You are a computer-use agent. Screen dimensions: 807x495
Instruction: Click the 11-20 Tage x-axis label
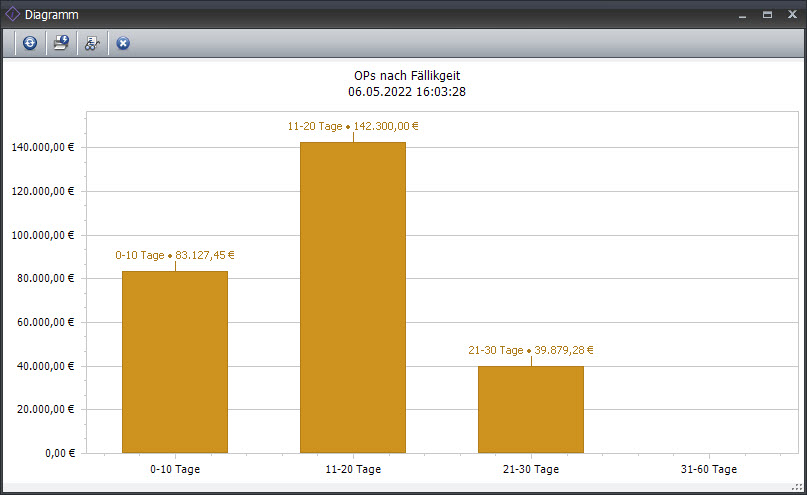coord(353,469)
